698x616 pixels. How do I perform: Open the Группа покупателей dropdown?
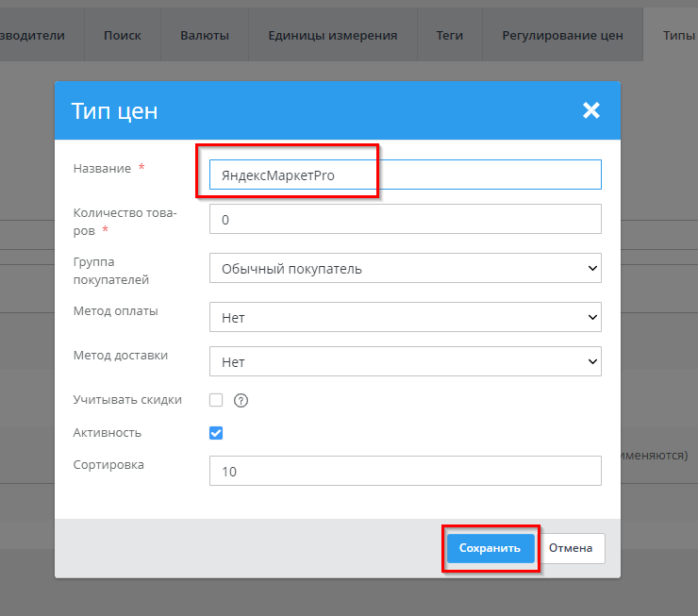(x=405, y=269)
